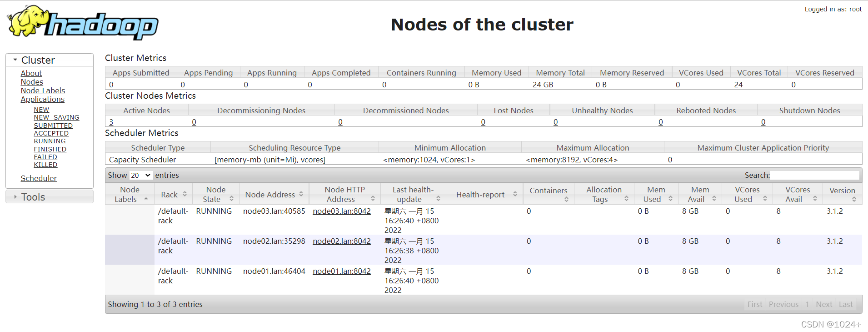Show FAILED applications
This screenshot has height=332, width=868.
pos(45,157)
